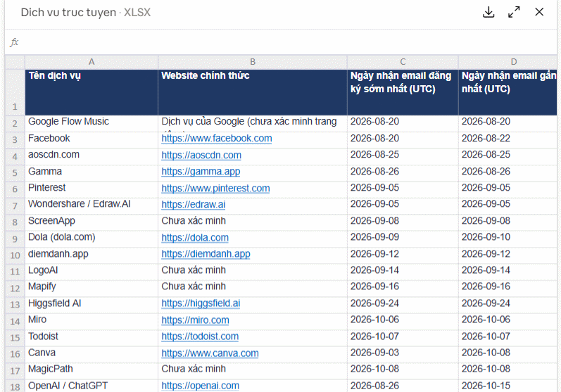Select the 'Google Flow Music' cell
This screenshot has width=561, height=392.
pos(92,123)
